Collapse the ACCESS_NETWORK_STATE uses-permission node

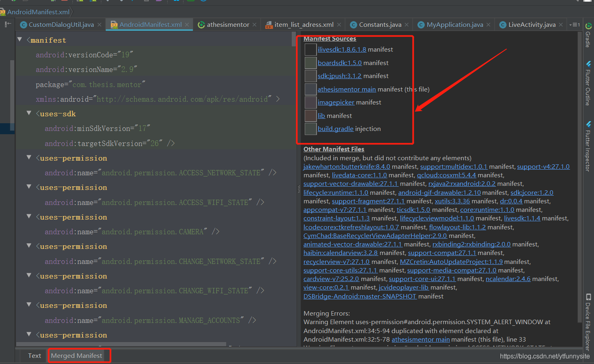tap(29, 157)
